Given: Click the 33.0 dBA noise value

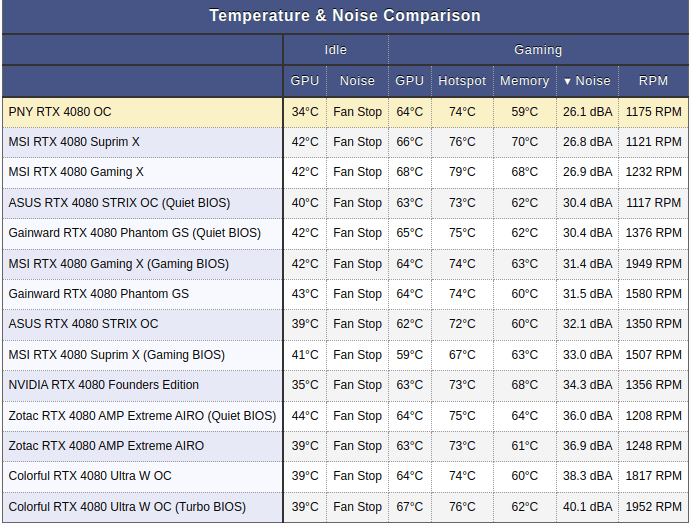Looking at the screenshot, I should click(587, 355).
